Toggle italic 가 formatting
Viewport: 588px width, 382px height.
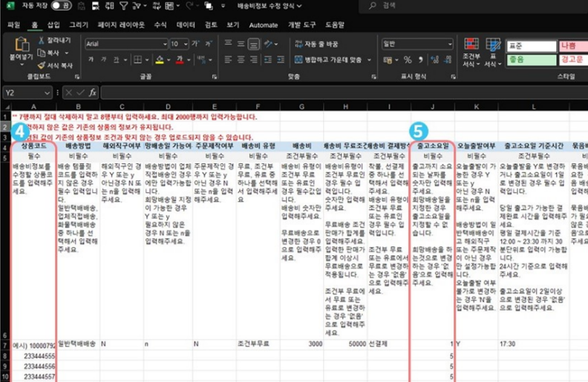click(103, 59)
